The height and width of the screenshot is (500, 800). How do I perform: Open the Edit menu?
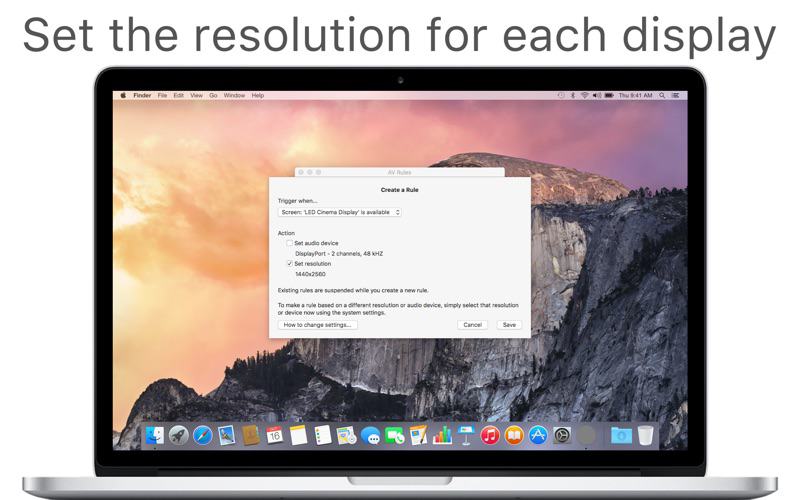click(x=179, y=95)
